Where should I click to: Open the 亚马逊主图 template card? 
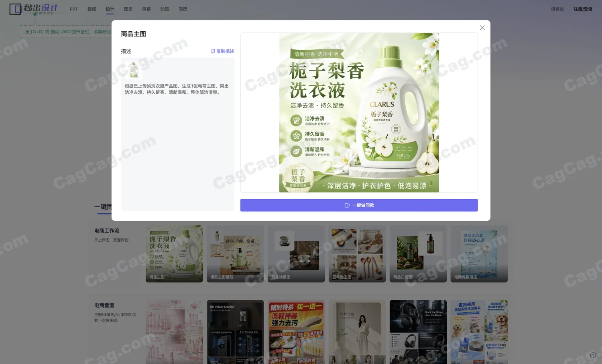pyautogui.click(x=357, y=254)
